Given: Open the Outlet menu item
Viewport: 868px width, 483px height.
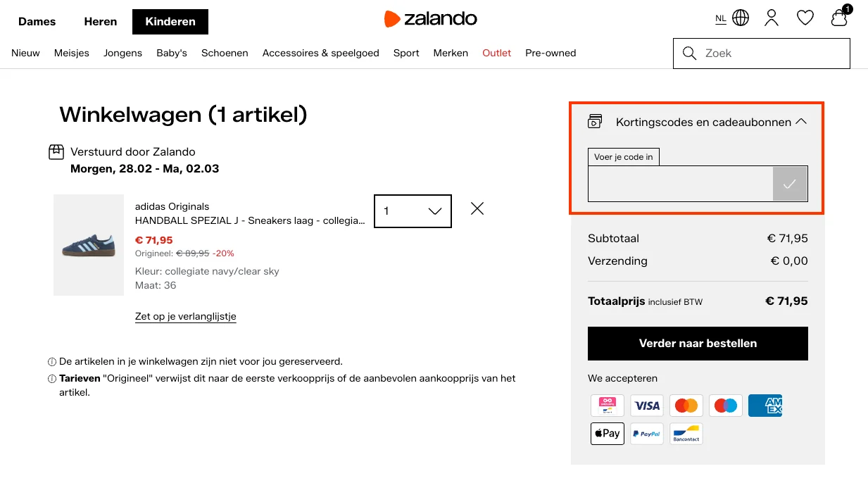Looking at the screenshot, I should tap(496, 53).
